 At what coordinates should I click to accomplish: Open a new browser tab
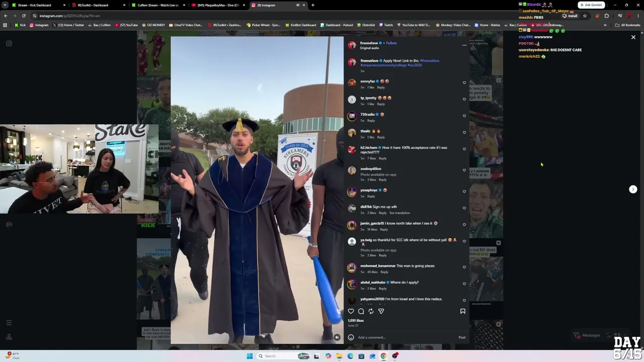312,5
